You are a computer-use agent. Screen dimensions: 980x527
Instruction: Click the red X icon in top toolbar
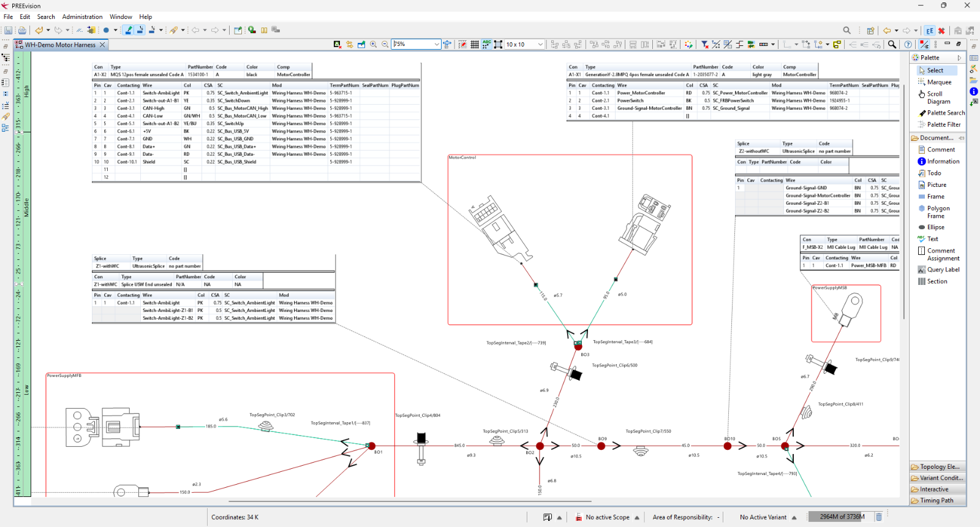(x=941, y=30)
